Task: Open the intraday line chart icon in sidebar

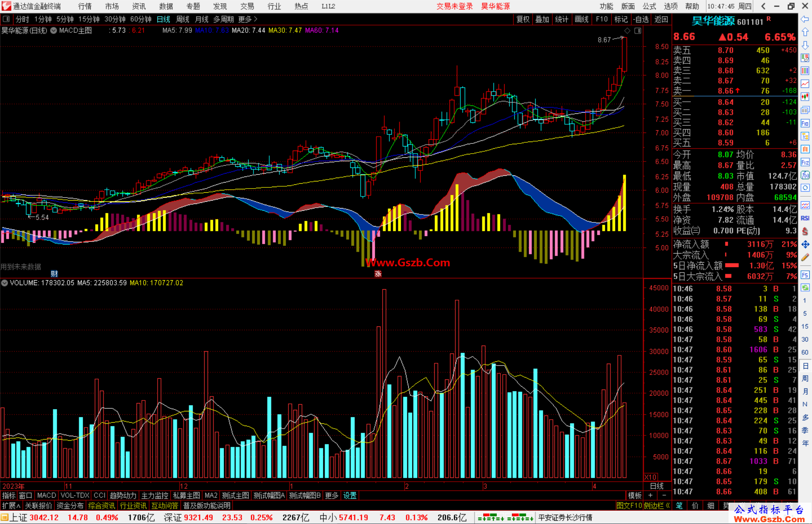Action: (x=805, y=83)
